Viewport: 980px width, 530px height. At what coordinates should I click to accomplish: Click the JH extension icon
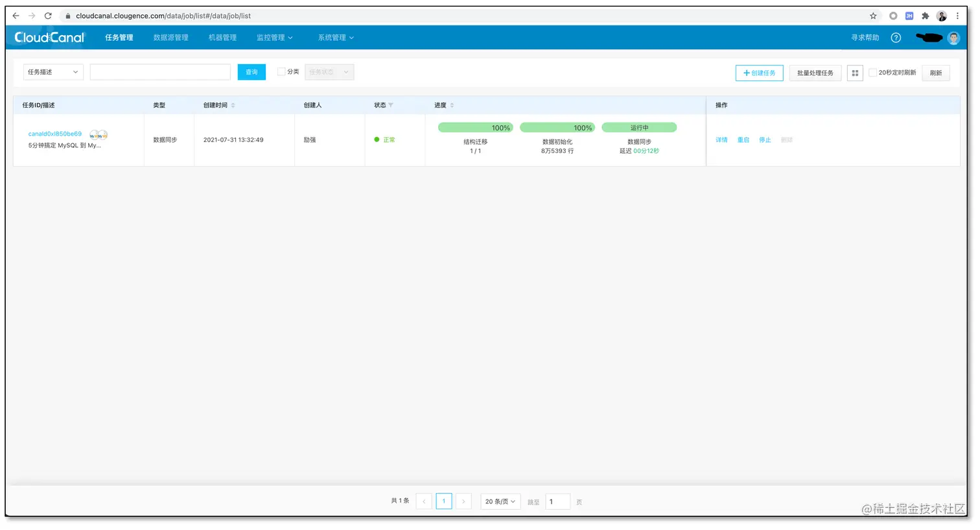pyautogui.click(x=909, y=16)
